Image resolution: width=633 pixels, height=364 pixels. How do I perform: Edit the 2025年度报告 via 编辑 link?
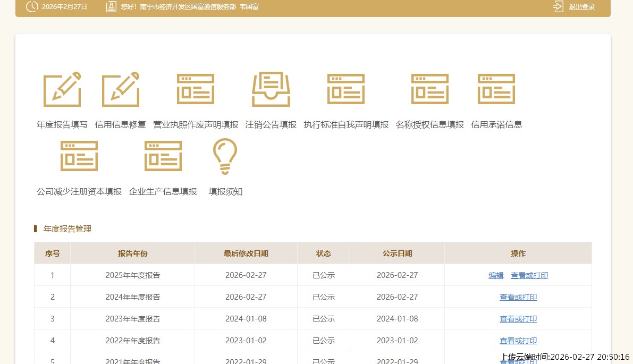[x=496, y=275]
